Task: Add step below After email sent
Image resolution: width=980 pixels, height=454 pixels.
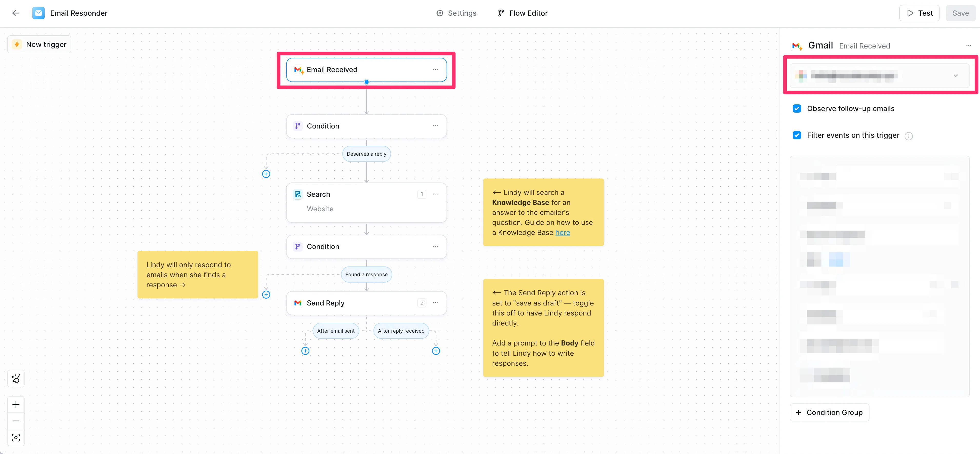Action: pos(305,351)
